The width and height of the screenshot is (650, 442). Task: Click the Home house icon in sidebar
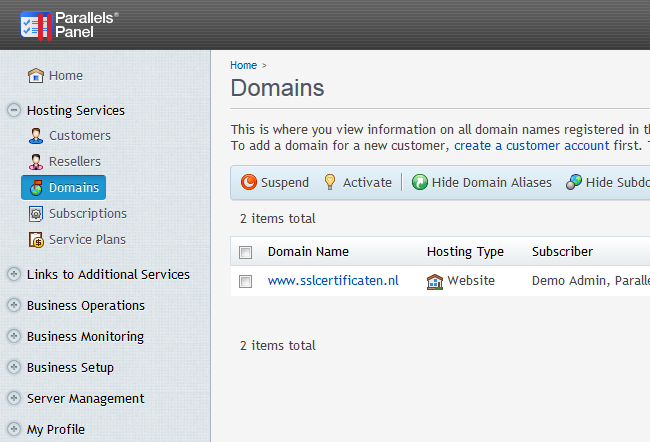point(36,76)
